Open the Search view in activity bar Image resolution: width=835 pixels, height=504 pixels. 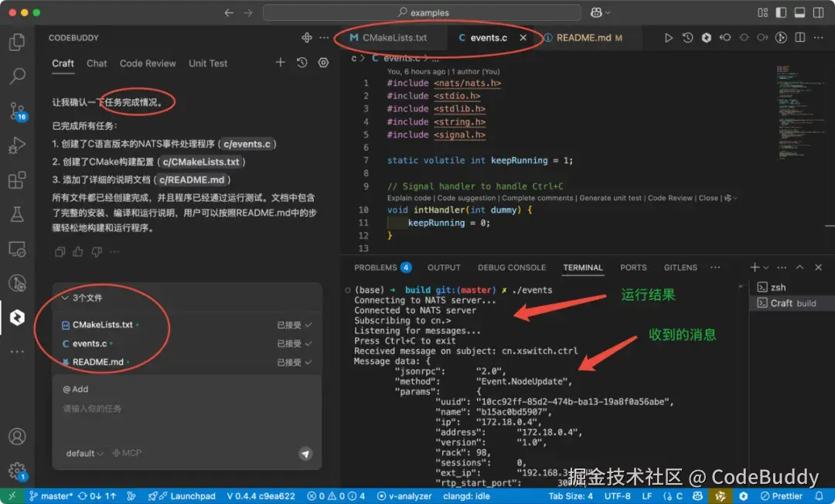(17, 76)
